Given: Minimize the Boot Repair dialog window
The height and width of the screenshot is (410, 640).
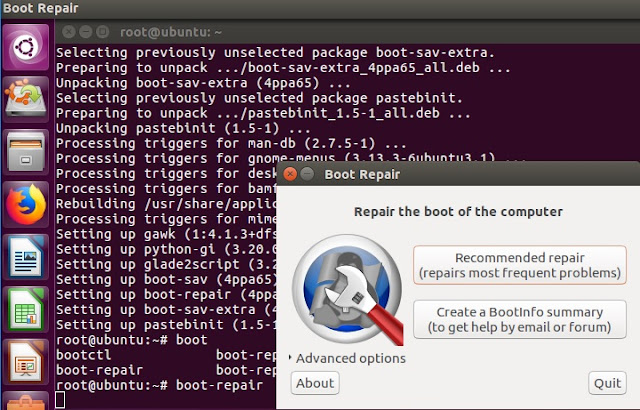Looking at the screenshot, I should [307, 174].
